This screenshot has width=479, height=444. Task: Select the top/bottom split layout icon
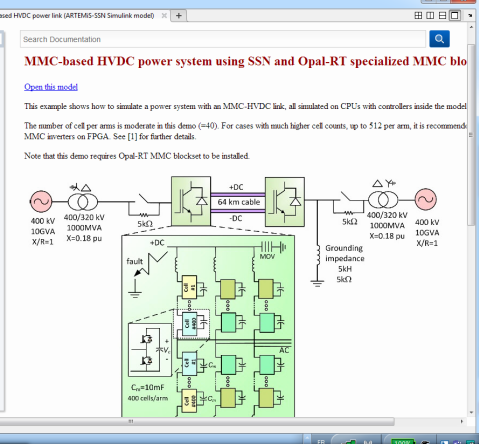click(x=442, y=15)
